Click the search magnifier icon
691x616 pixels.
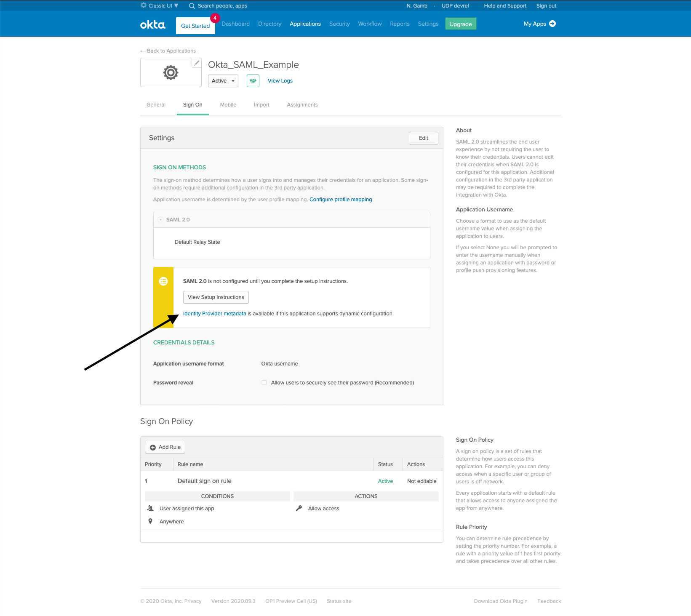192,6
